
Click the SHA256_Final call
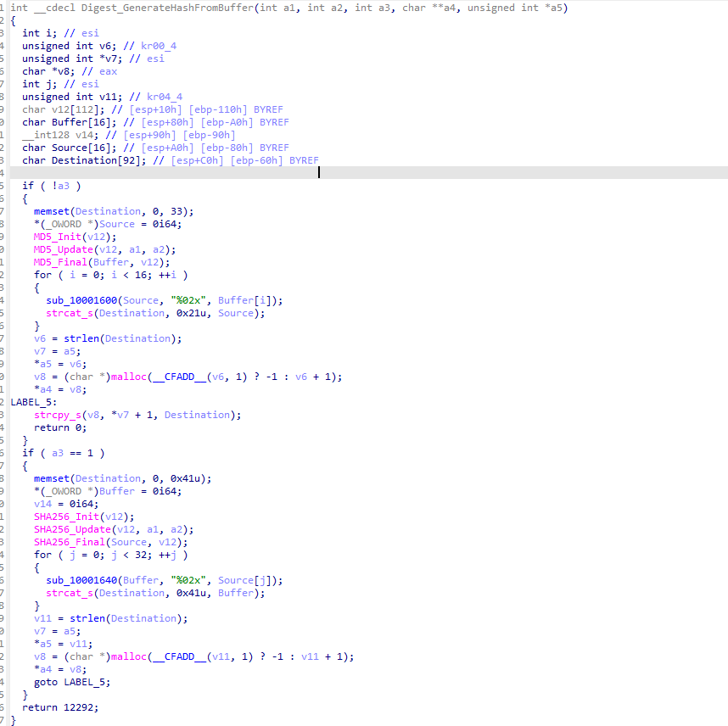click(x=70, y=542)
